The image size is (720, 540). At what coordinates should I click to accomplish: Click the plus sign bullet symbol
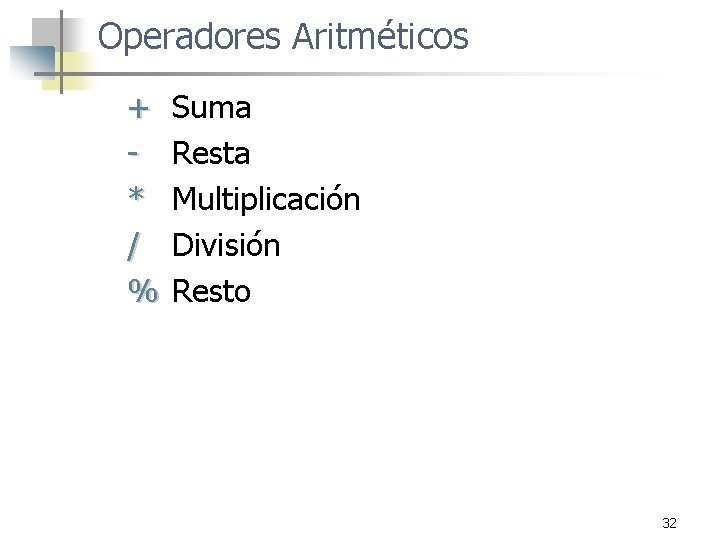coord(138,109)
